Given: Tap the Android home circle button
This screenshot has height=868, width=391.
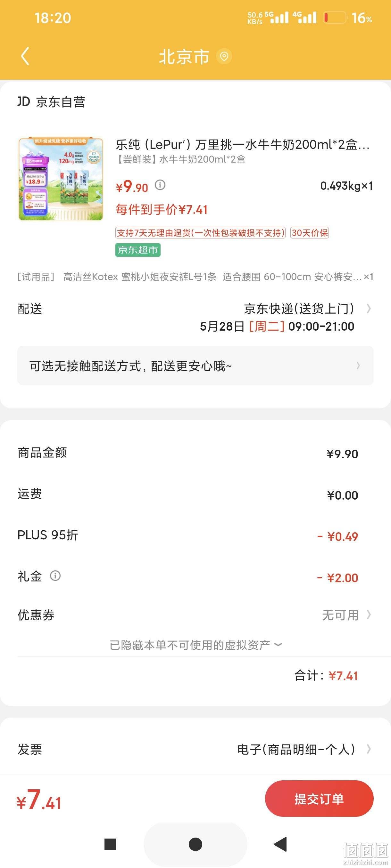Looking at the screenshot, I should (195, 844).
